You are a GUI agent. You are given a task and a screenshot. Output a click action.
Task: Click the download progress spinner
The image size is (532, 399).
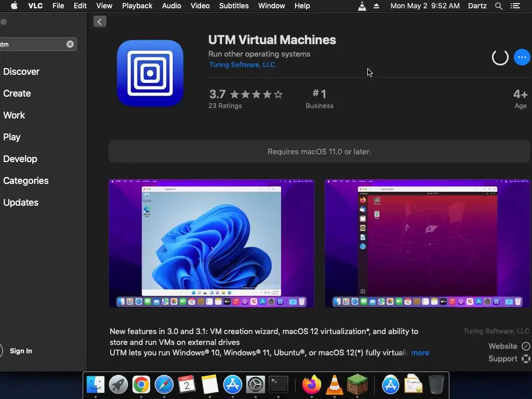click(500, 57)
